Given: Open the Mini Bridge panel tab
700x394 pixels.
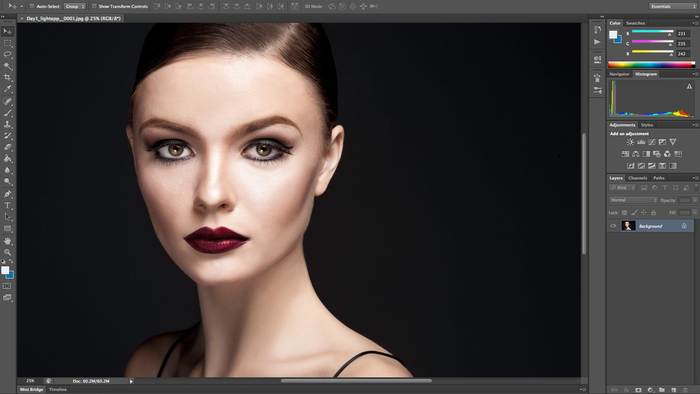Looking at the screenshot, I should 31,390.
